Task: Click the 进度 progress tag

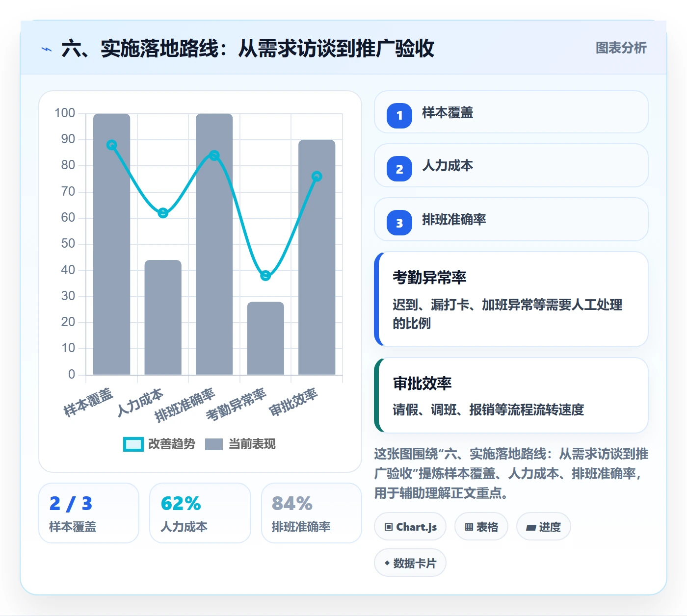Action: pyautogui.click(x=544, y=527)
